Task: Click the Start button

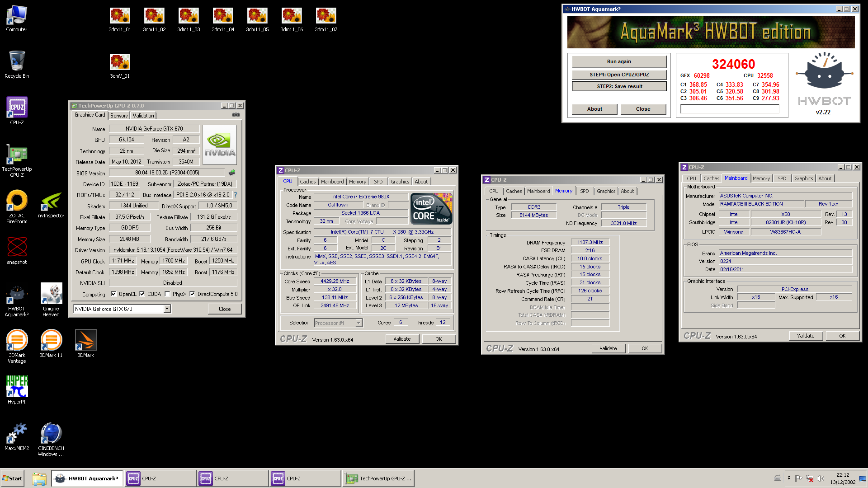Action: [x=12, y=479]
